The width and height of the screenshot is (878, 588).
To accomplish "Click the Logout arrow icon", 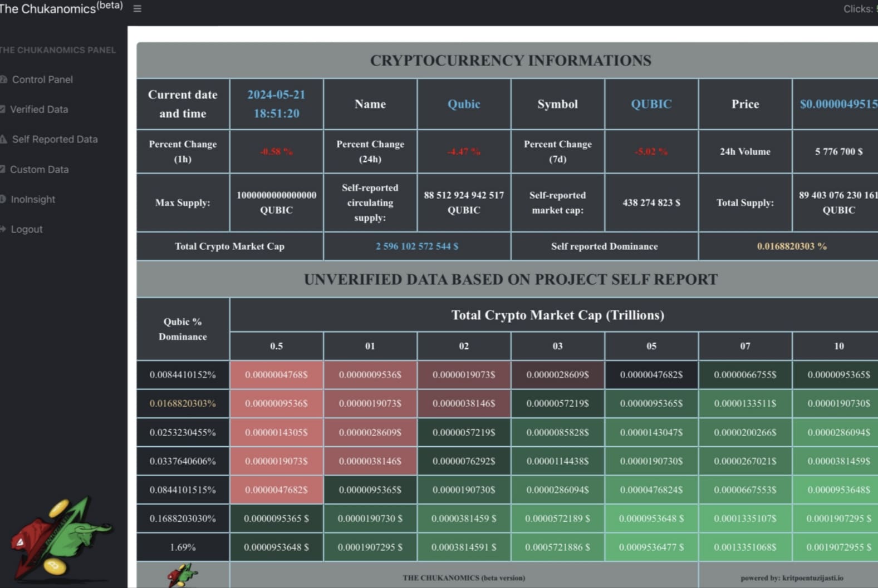I will [3, 229].
